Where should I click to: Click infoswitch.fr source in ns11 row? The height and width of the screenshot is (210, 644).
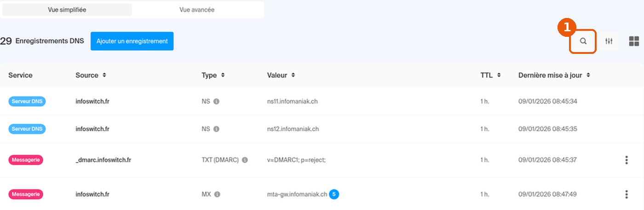point(92,101)
